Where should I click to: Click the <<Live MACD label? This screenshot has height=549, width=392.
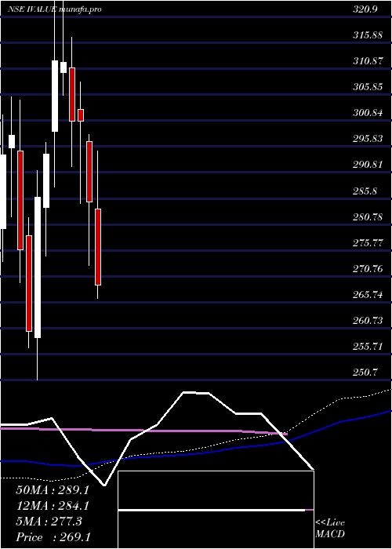(x=330, y=529)
